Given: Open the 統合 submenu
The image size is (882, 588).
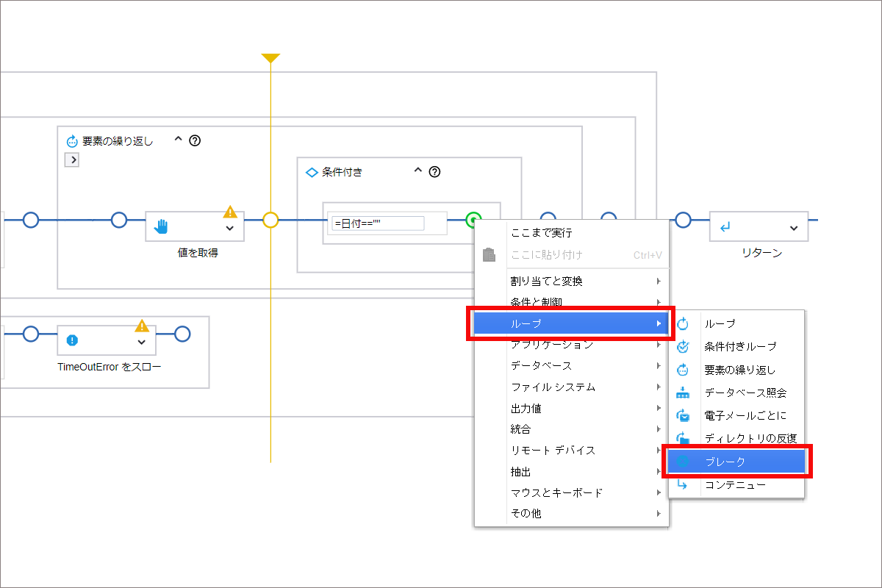Looking at the screenshot, I should (x=572, y=429).
